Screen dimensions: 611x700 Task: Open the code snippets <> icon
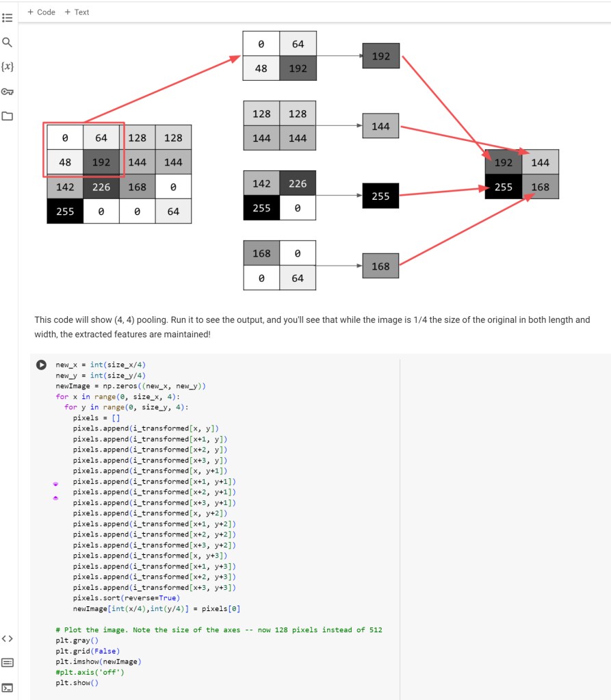pyautogui.click(x=8, y=638)
